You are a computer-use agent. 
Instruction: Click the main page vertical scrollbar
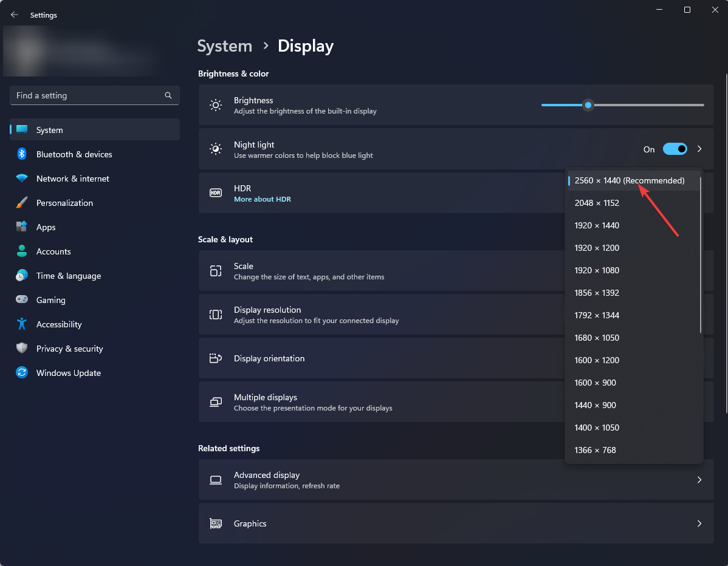click(x=727, y=244)
